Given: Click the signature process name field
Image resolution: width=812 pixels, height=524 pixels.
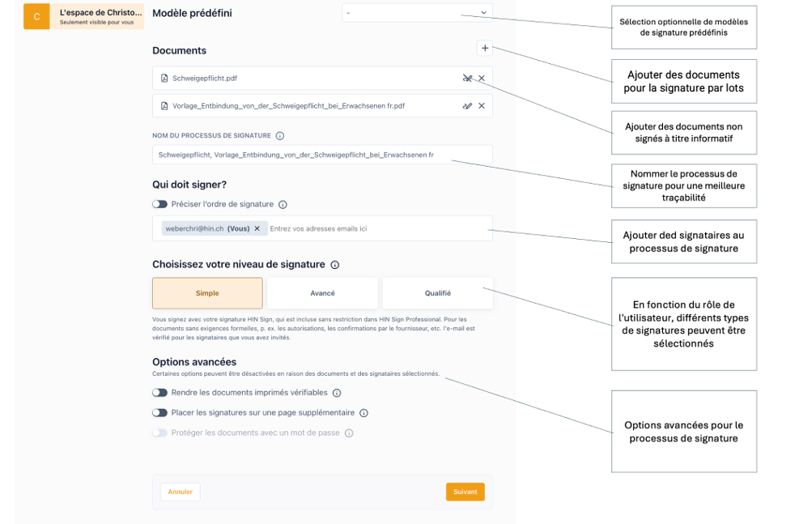Looking at the screenshot, I should point(322,155).
